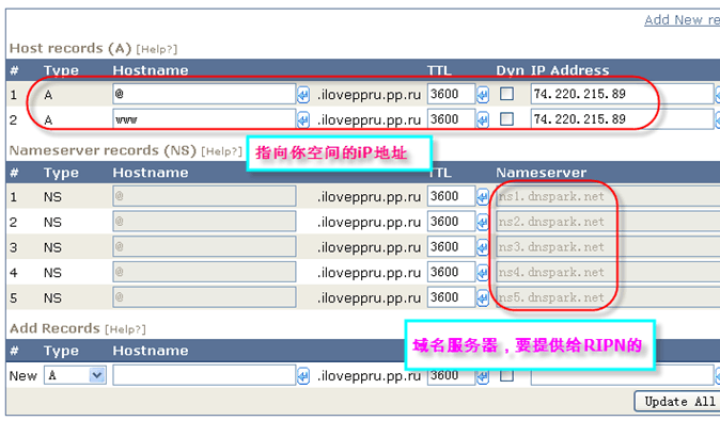Click the TTL icon for ns3.dnspark.net row
This screenshot has width=720, height=421.
point(482,247)
